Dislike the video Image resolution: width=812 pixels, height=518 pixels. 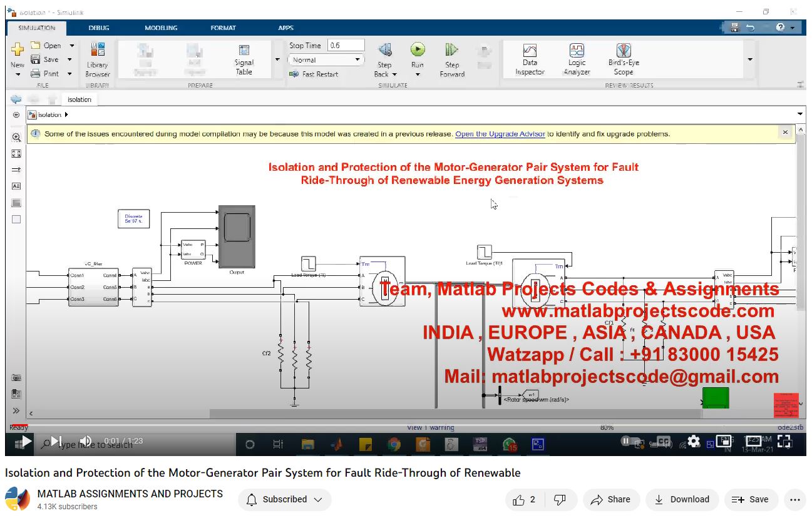tap(560, 499)
